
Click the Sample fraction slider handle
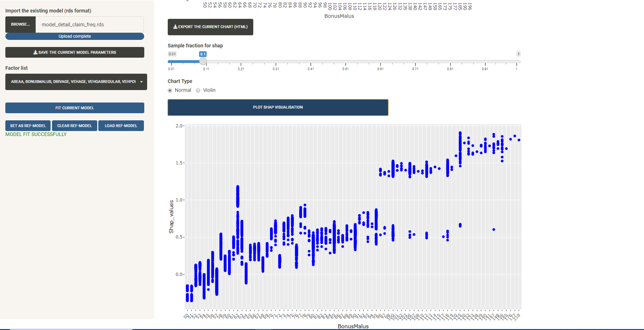click(203, 62)
